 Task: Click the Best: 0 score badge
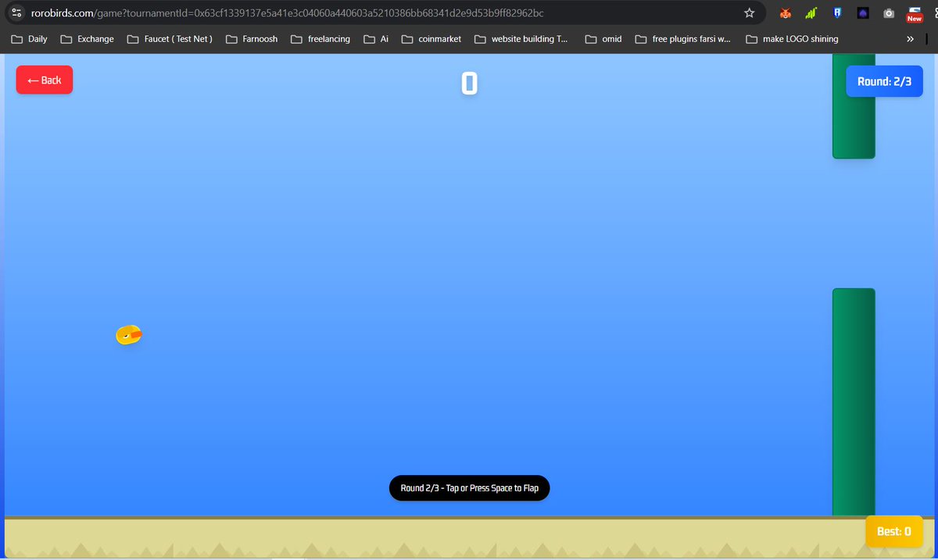tap(893, 531)
